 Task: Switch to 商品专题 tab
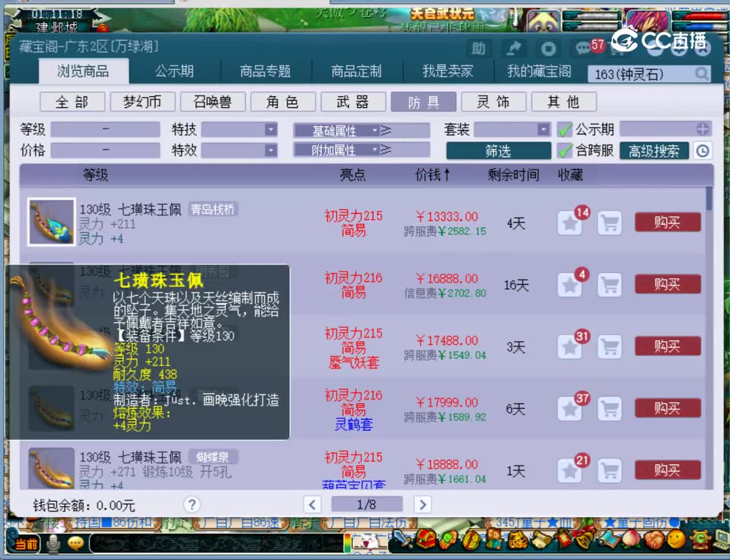pos(265,71)
